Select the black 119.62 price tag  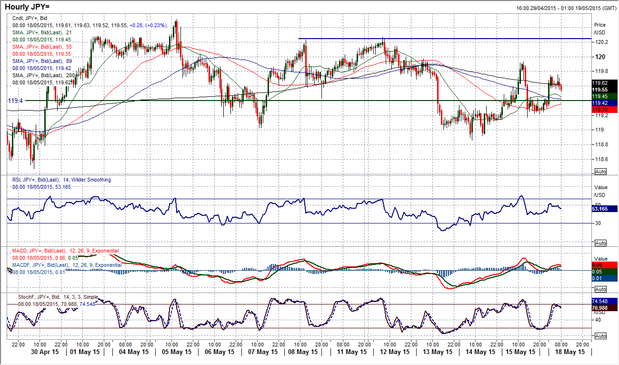pos(604,83)
